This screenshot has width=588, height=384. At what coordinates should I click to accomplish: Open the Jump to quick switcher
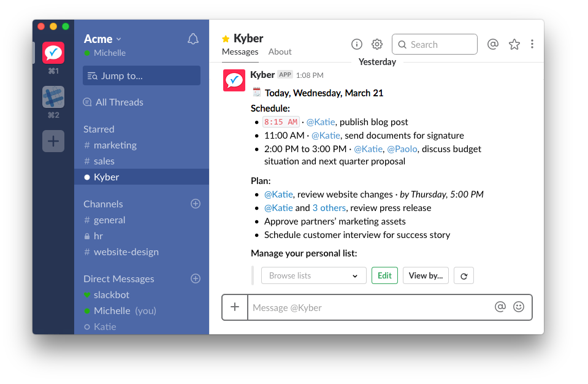142,75
